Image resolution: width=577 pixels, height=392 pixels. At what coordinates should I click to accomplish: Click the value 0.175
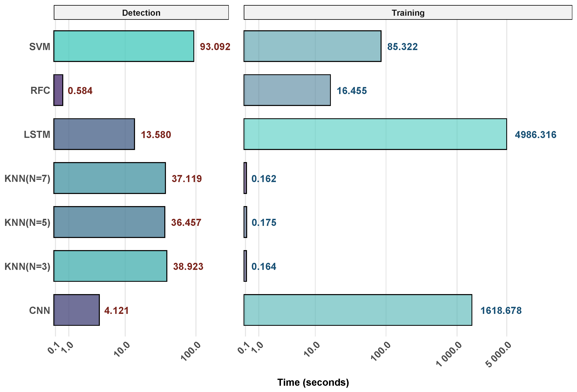[x=264, y=222]
